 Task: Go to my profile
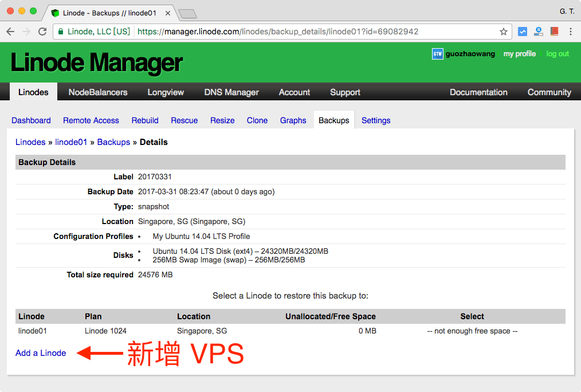click(x=519, y=53)
